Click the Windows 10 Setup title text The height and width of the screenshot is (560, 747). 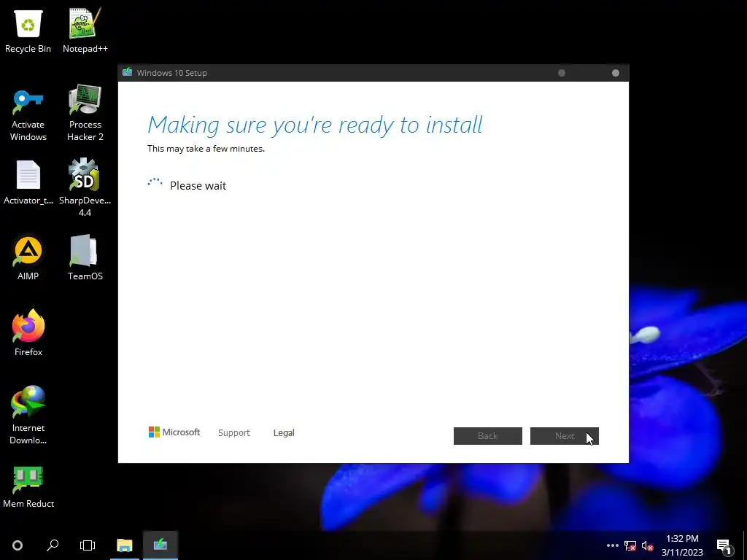tap(172, 73)
